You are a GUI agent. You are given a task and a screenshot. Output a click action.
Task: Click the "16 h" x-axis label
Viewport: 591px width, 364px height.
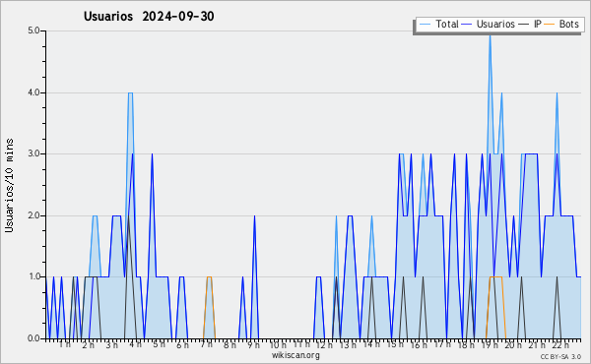(x=419, y=345)
